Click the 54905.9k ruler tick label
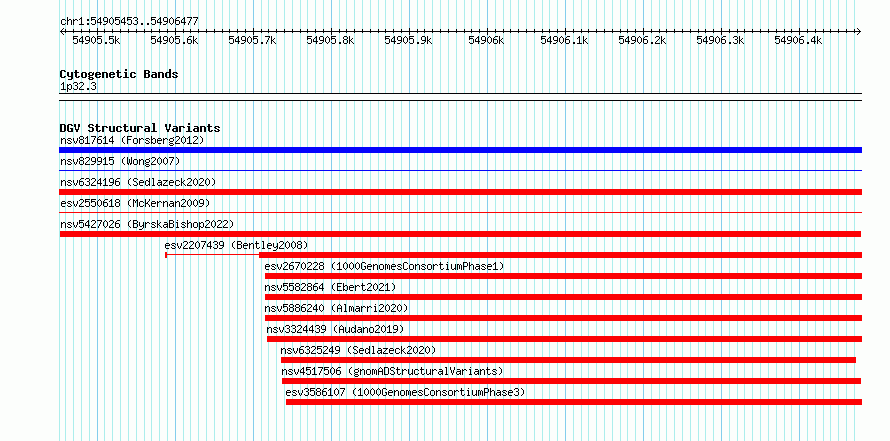Image resolution: width=890 pixels, height=441 pixels. coord(408,40)
